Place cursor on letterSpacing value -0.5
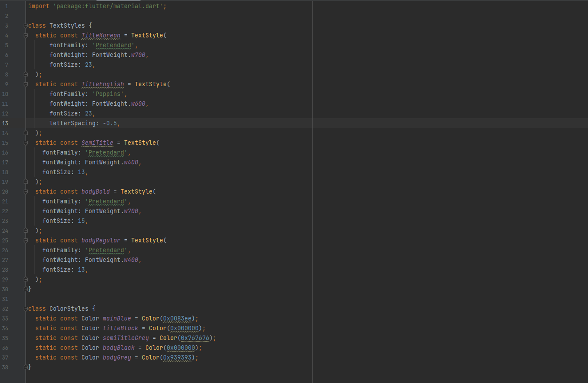The width and height of the screenshot is (588, 383). point(110,123)
